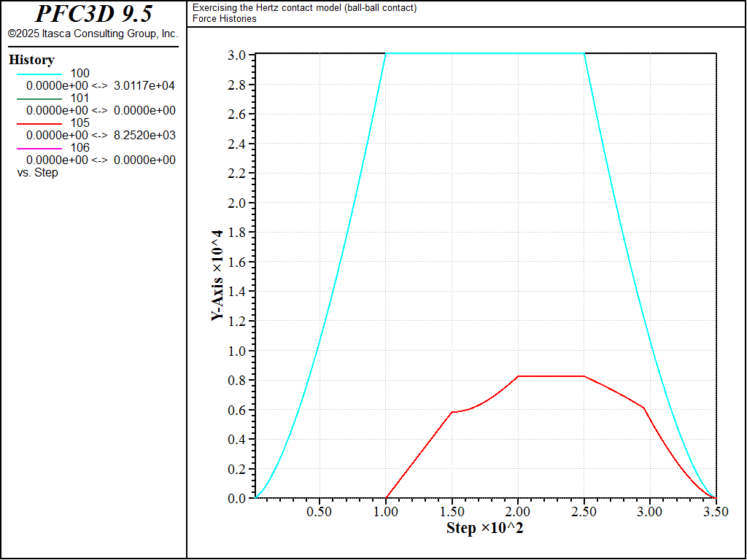747x560 pixels.
Task: Click the red curve's flat plateau segment
Action: pyautogui.click(x=551, y=376)
